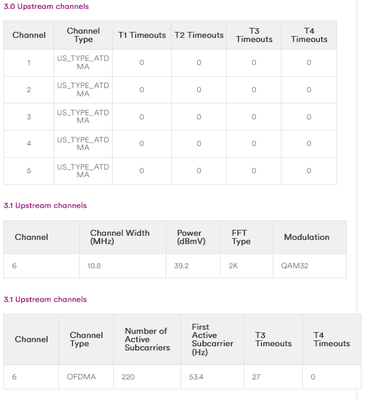This screenshot has height=400, width=370.
Task: Click the 39.2 power value
Action: [181, 266]
